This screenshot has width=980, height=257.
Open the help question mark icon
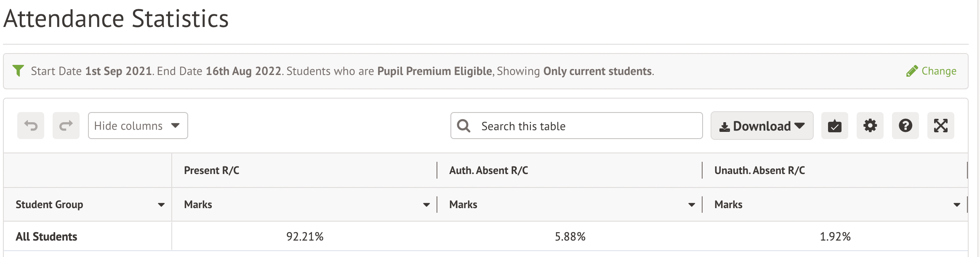click(x=905, y=126)
